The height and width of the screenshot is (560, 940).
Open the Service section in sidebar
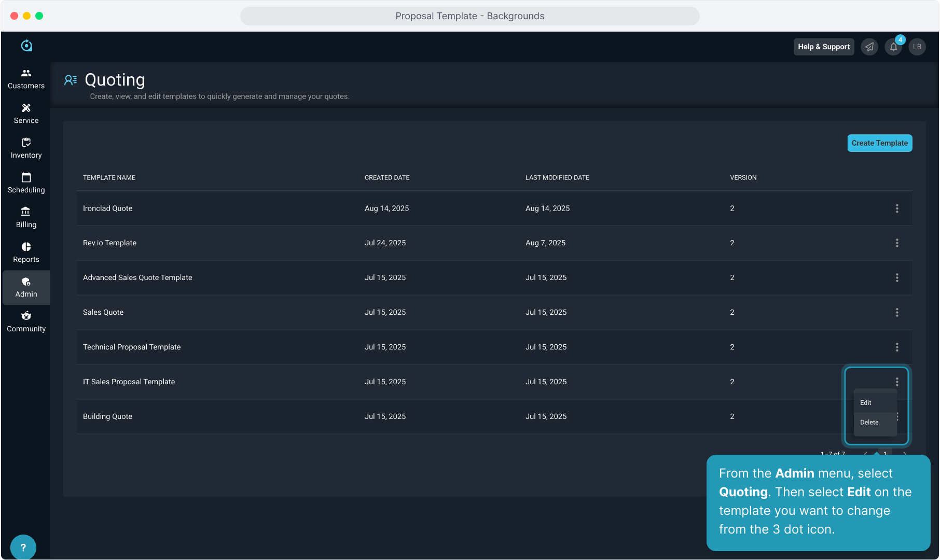pyautogui.click(x=26, y=114)
